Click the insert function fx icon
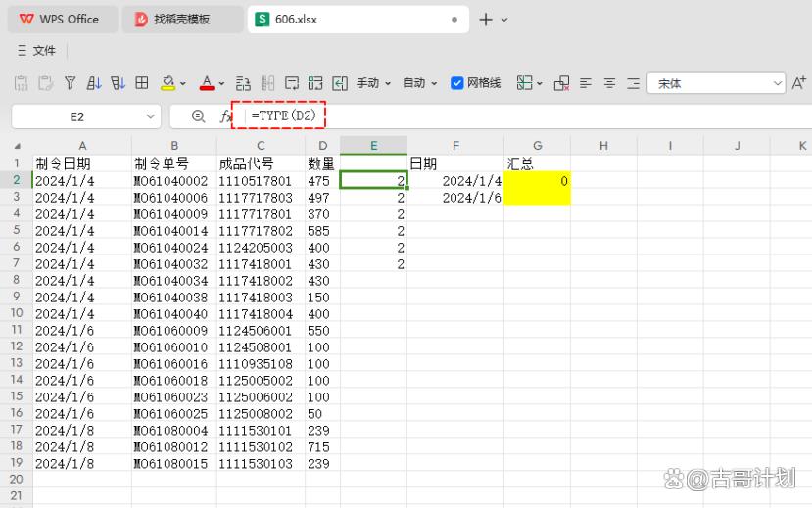The image size is (812, 508). coord(224,116)
